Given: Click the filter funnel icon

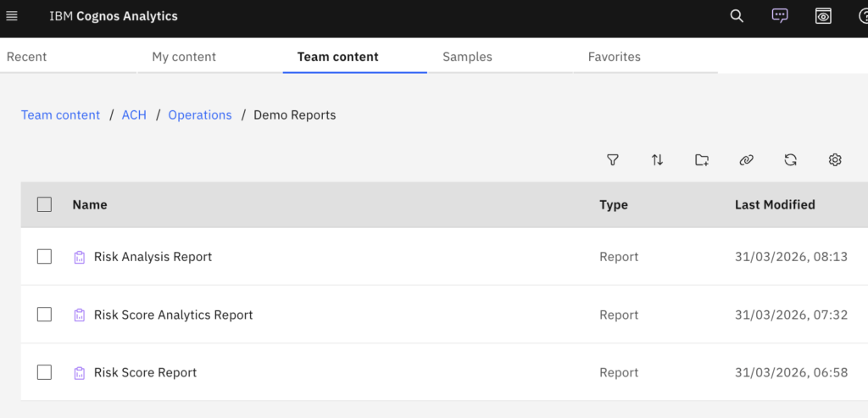Looking at the screenshot, I should point(613,159).
